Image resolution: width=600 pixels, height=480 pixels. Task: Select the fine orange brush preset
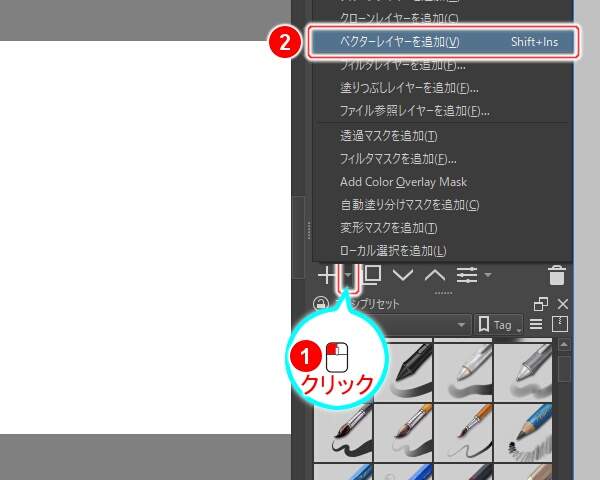tap(463, 433)
